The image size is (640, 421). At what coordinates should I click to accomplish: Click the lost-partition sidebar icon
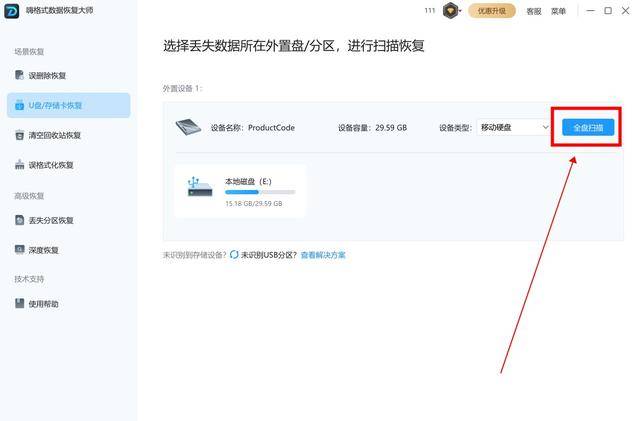coord(19,220)
